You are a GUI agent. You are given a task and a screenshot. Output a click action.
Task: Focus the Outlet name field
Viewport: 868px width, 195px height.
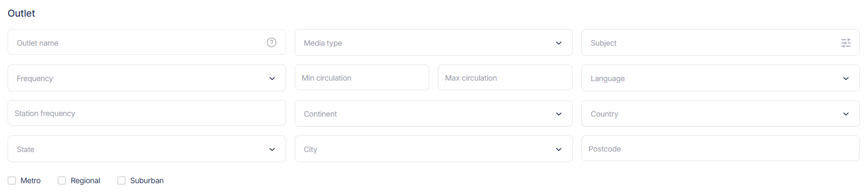coord(147,42)
